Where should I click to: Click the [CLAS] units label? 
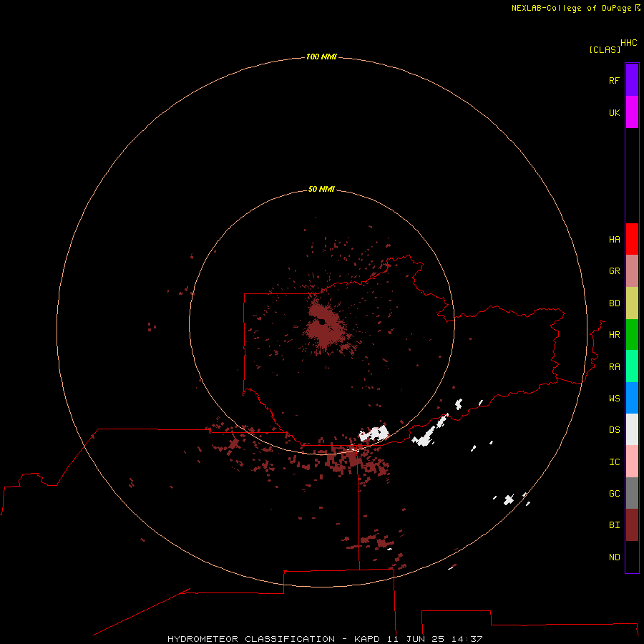pyautogui.click(x=605, y=49)
